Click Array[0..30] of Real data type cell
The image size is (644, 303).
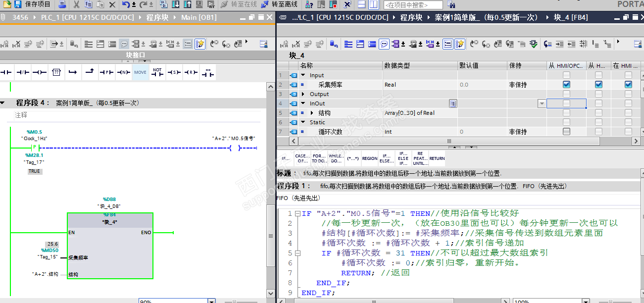pyautogui.click(x=420, y=113)
